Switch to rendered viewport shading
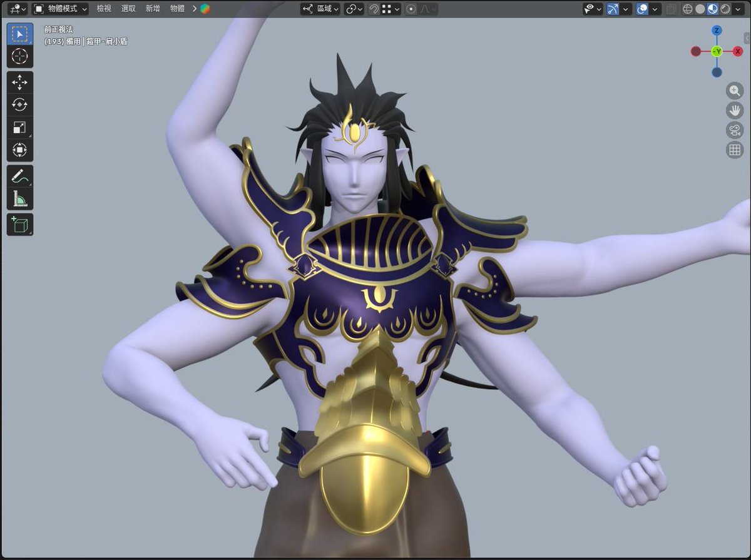Image resolution: width=751 pixels, height=560 pixels. (725, 9)
